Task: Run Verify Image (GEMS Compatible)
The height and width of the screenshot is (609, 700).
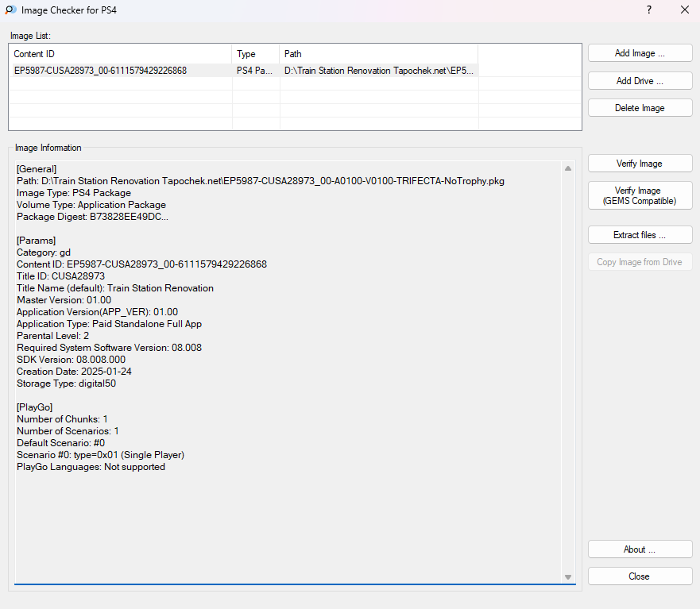Action: pos(640,195)
